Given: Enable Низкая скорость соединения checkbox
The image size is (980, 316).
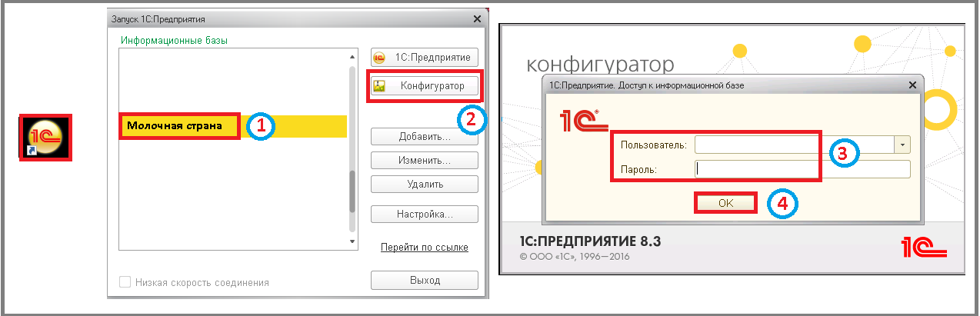Looking at the screenshot, I should [125, 282].
